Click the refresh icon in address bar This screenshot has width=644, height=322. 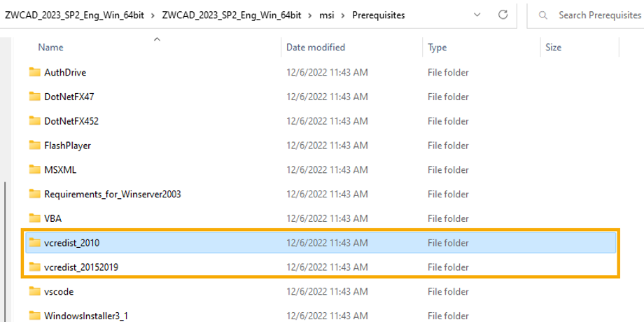(503, 15)
